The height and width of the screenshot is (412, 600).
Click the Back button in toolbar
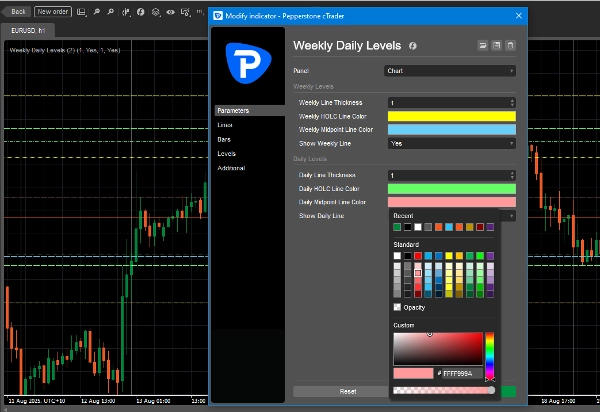17,11
